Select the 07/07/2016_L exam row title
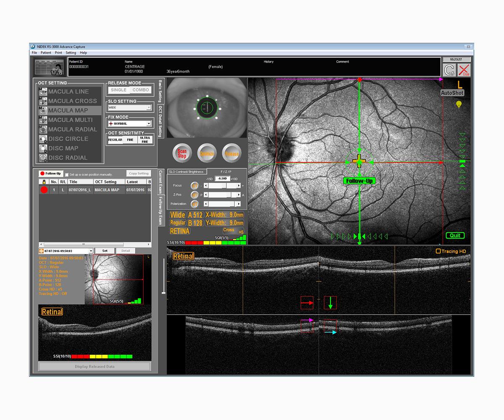Image resolution: width=504 pixels, height=420 pixels. click(x=80, y=190)
